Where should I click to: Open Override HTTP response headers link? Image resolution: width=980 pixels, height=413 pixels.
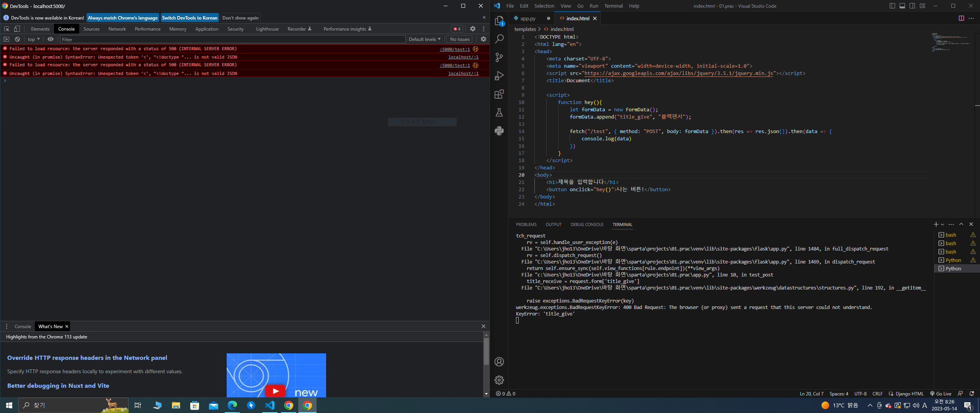pos(87,358)
